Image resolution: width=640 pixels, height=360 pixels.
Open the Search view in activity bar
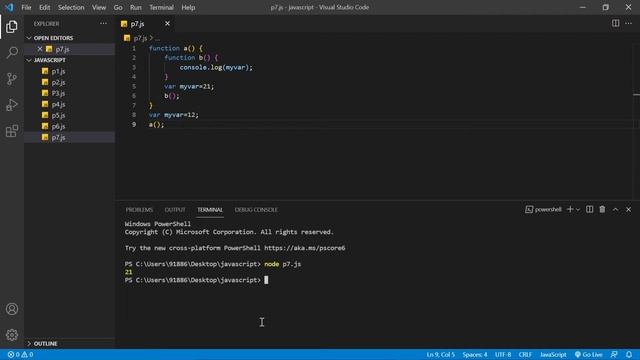click(x=12, y=52)
